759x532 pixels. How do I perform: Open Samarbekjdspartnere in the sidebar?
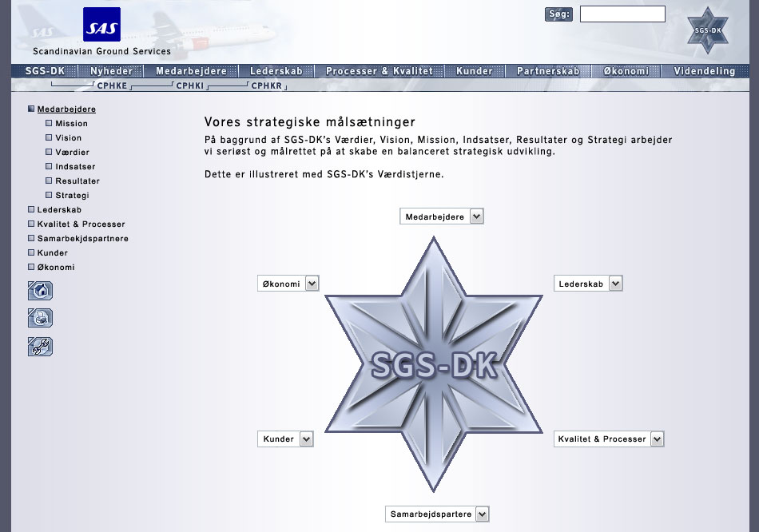pyautogui.click(x=83, y=239)
